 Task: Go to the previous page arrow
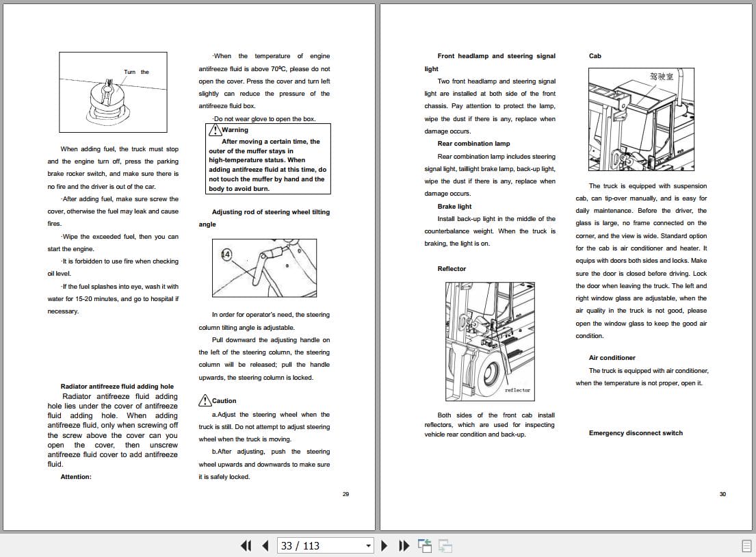click(265, 545)
